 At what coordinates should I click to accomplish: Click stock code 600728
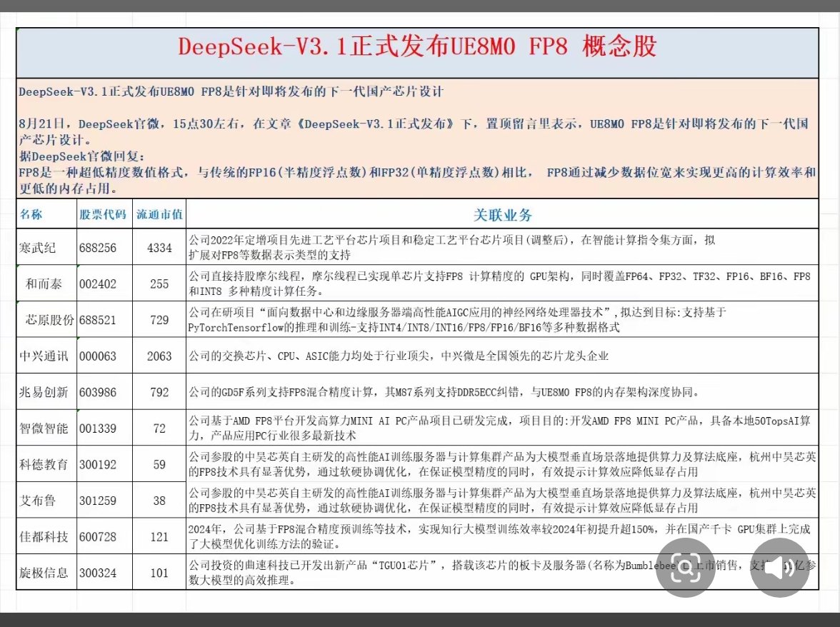[97, 536]
